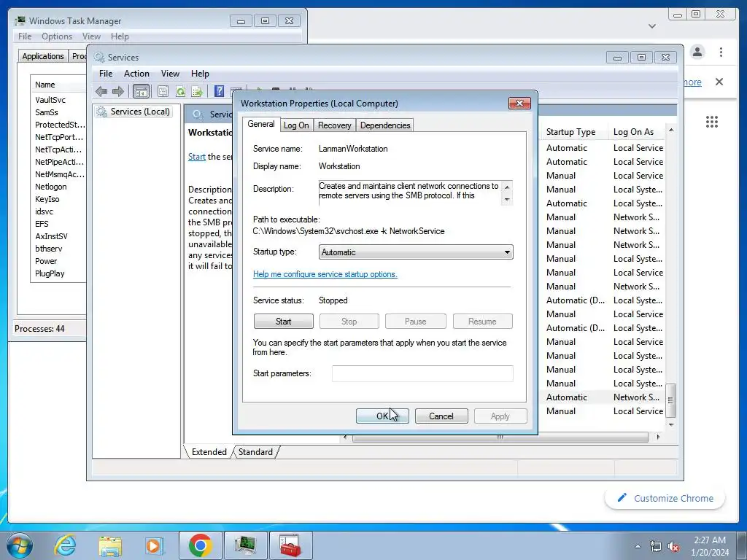Open Task Manager Applications tab
The height and width of the screenshot is (560, 747).
tap(43, 55)
